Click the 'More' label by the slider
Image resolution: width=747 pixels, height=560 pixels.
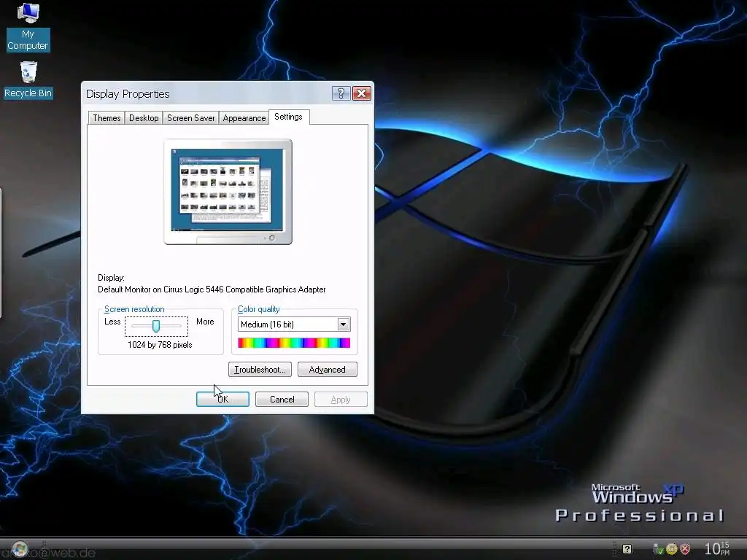[205, 322]
